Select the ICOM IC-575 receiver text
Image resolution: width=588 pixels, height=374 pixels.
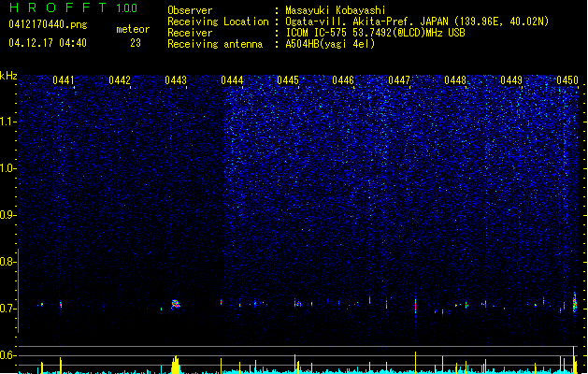click(x=375, y=33)
